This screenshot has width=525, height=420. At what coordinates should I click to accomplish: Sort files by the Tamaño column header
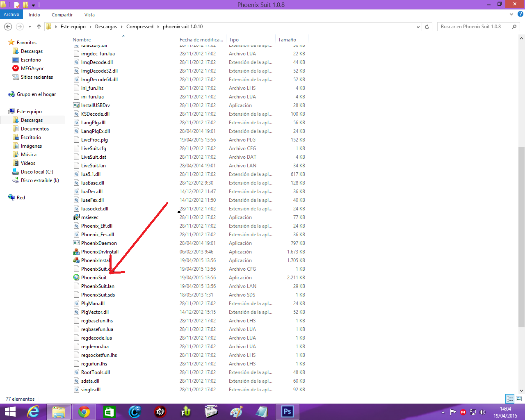coord(287,40)
